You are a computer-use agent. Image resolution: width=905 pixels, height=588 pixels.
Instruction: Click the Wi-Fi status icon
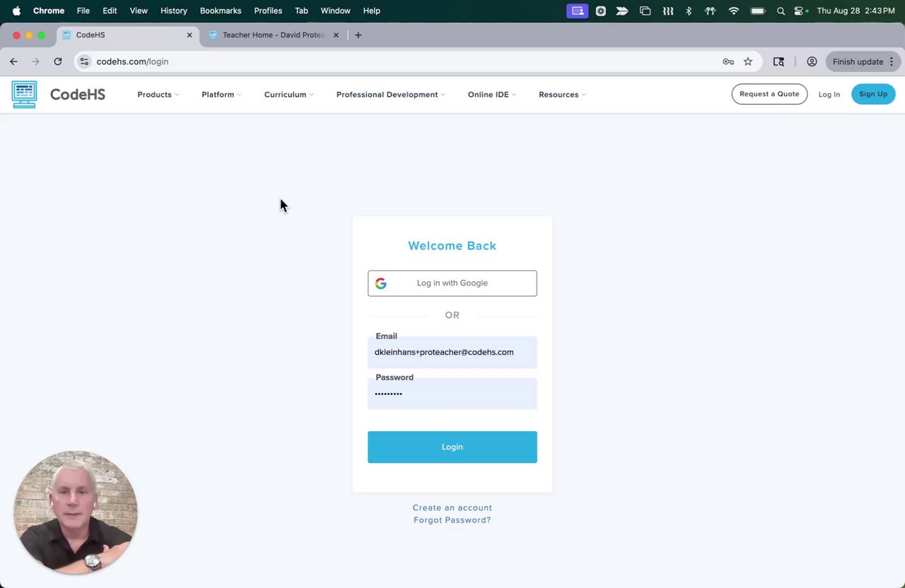[734, 11]
